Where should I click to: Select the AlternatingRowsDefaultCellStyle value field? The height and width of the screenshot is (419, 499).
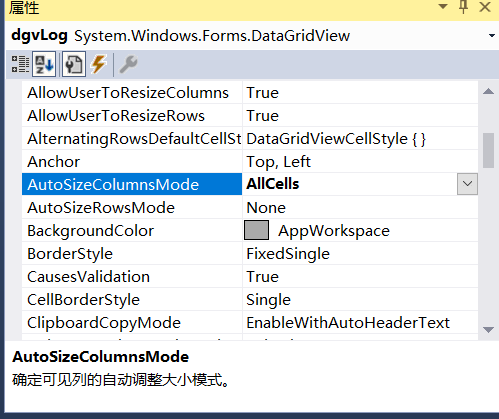point(360,139)
